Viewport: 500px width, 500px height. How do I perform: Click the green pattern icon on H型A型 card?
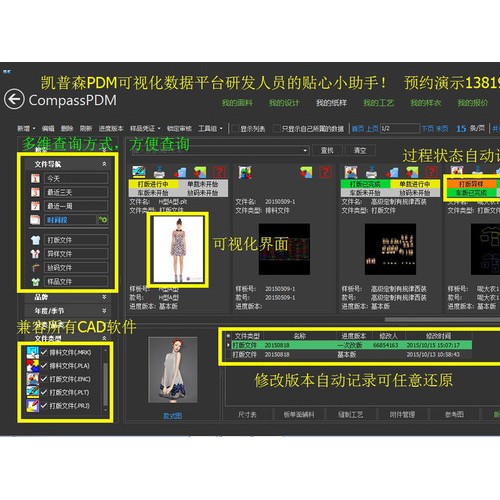point(200,172)
